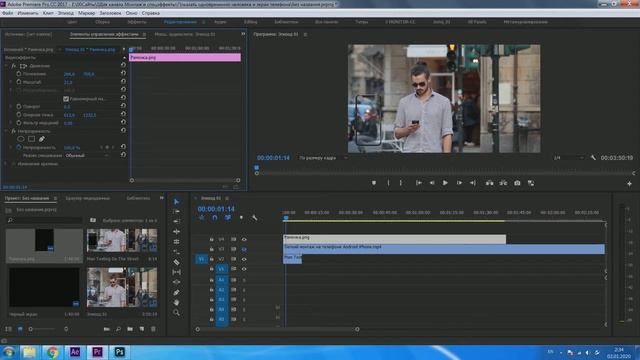
Task: Add marker button in Program monitor
Action: click(374, 183)
